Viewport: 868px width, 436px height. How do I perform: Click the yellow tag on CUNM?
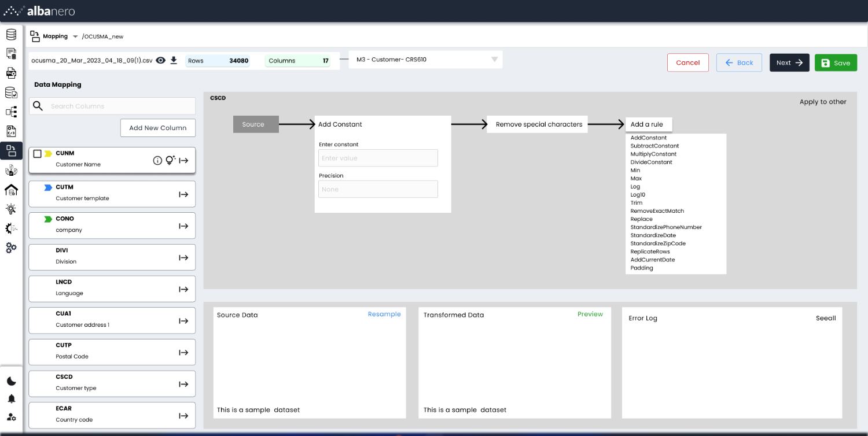pos(49,154)
